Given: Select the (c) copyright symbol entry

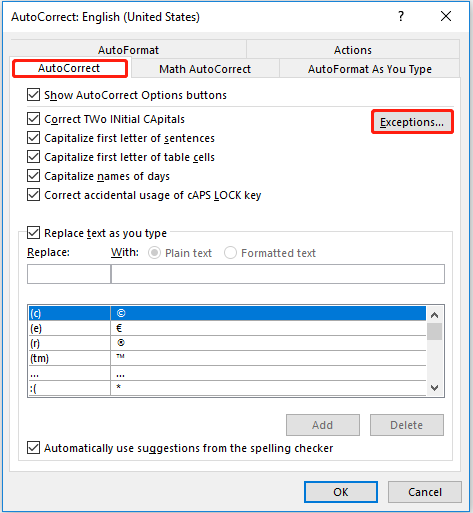Looking at the screenshot, I should [227, 313].
